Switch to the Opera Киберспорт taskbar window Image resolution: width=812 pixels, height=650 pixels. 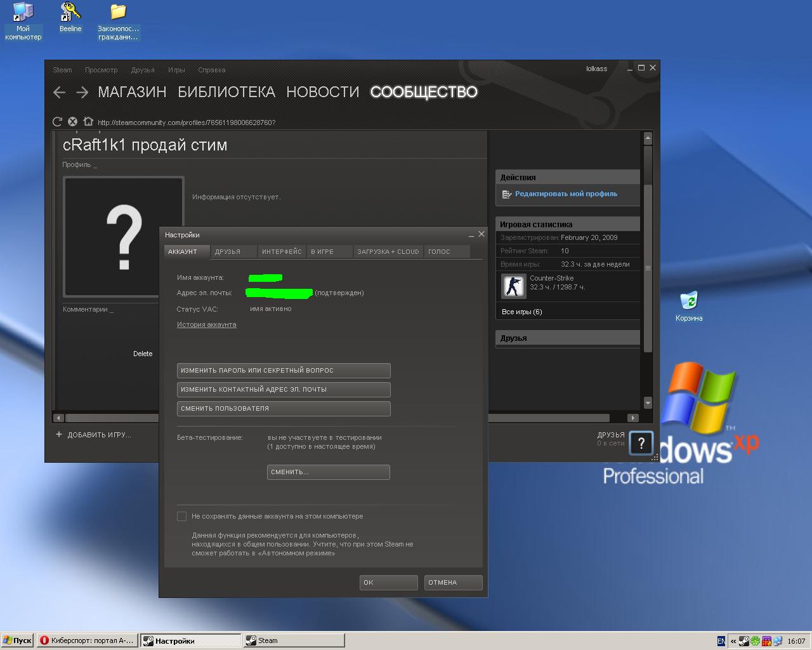(86, 641)
